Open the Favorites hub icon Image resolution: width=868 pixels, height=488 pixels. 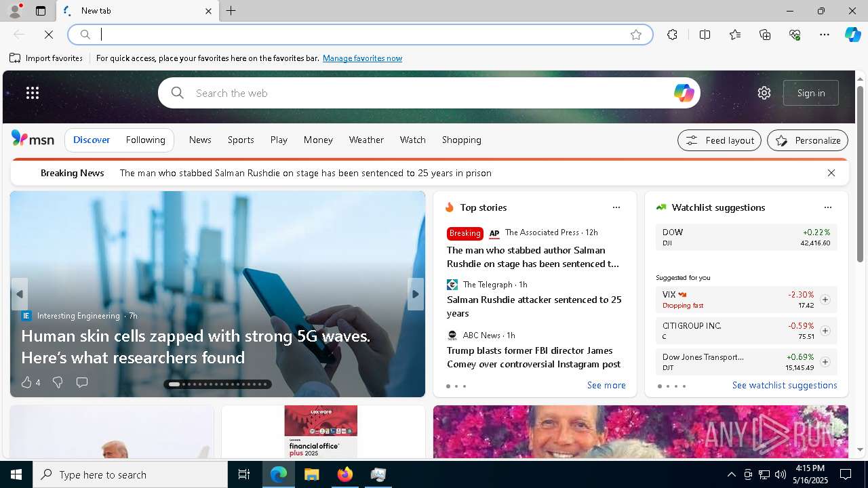[735, 35]
